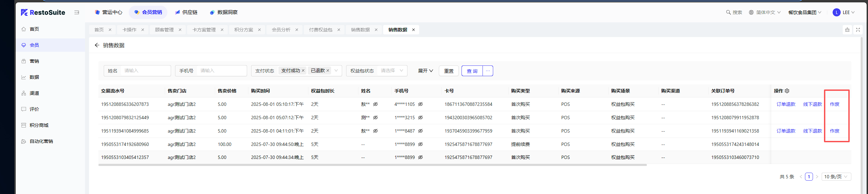This screenshot has height=194, width=868.
Task: Switch to the 付费权益包 tab
Action: [320, 30]
